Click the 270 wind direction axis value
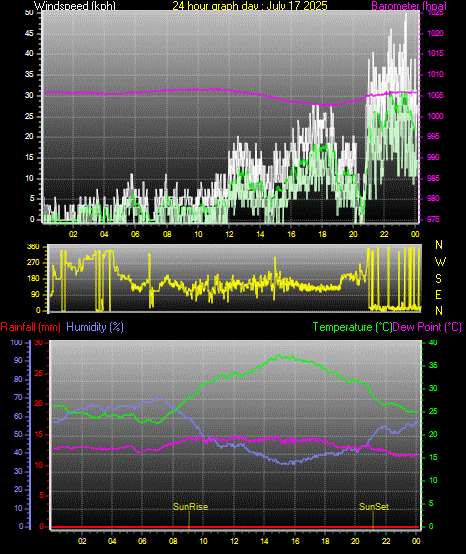Viewport: 466px width, 554px height. [x=33, y=263]
